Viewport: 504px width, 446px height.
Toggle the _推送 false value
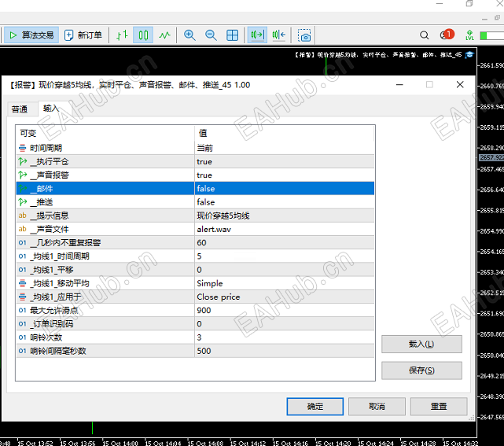(285, 202)
